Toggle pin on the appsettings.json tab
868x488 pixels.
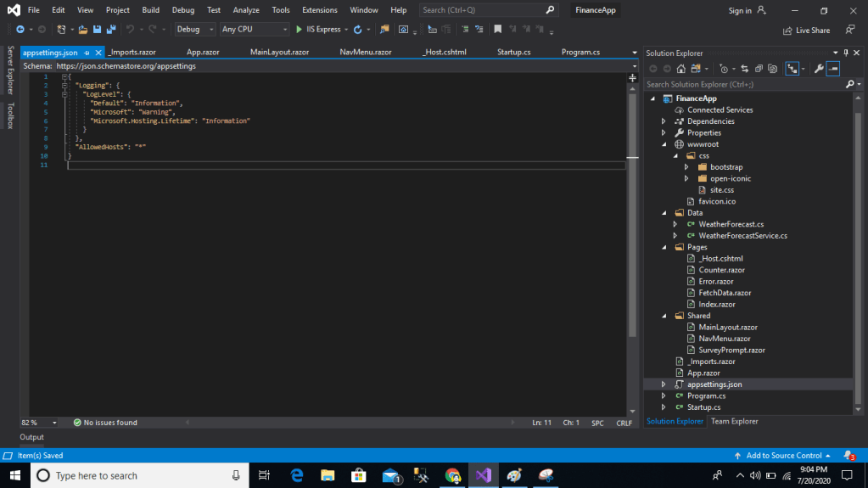pos(87,53)
